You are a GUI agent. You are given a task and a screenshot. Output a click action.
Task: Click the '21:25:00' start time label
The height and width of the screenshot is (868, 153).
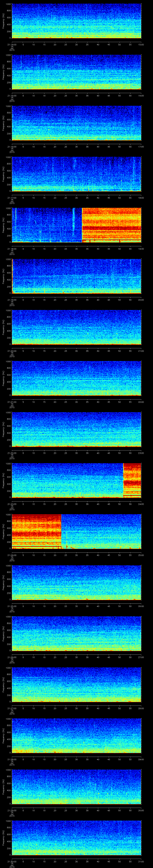(x=12, y=606)
